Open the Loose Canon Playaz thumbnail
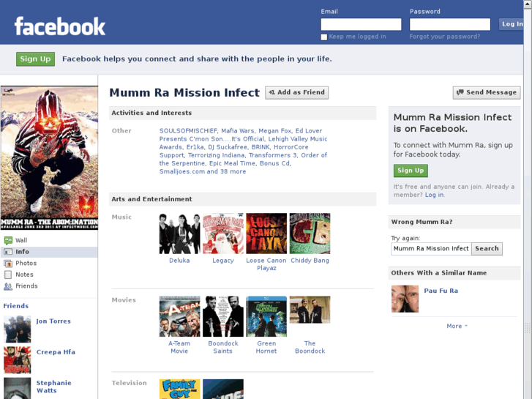 [x=266, y=234]
